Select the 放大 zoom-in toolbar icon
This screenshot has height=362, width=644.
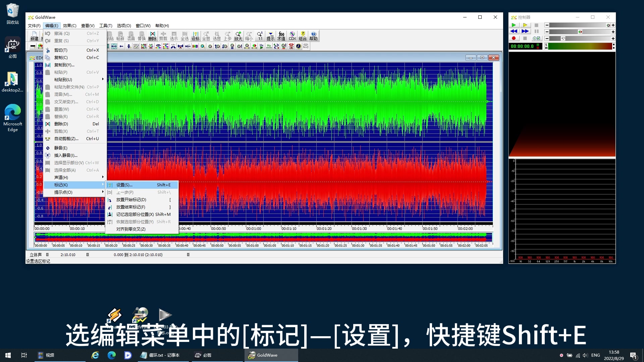point(238,36)
